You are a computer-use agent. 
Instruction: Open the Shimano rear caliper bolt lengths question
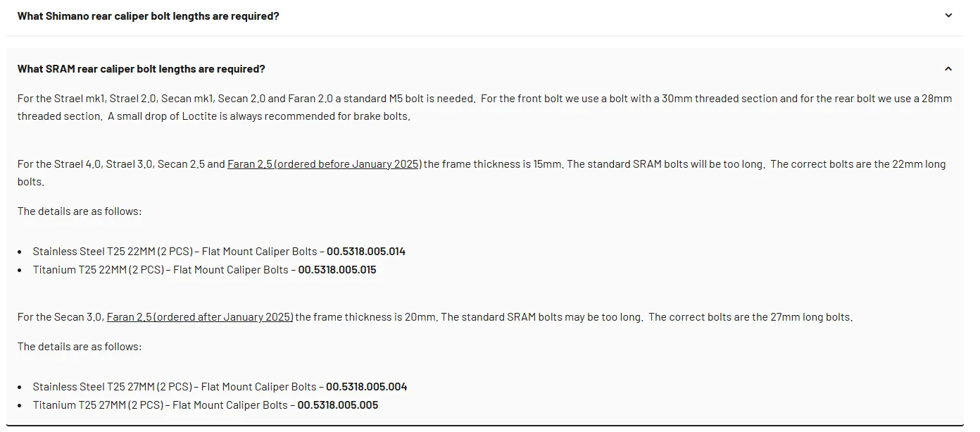click(x=149, y=16)
